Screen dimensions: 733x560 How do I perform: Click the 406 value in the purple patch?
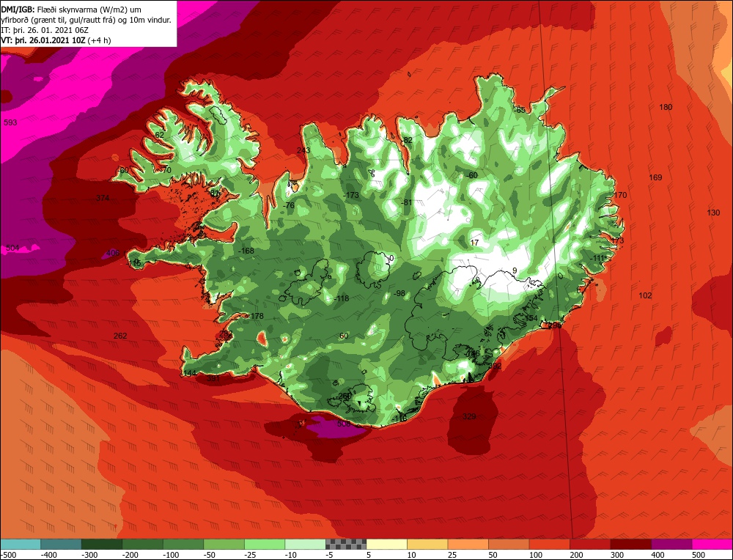pos(113,253)
